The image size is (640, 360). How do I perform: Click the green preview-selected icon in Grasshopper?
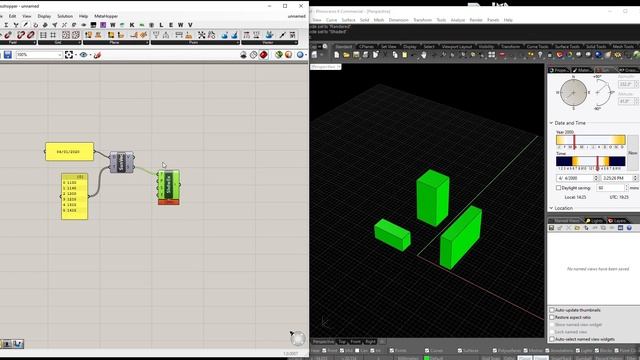pyautogui.click(x=278, y=55)
